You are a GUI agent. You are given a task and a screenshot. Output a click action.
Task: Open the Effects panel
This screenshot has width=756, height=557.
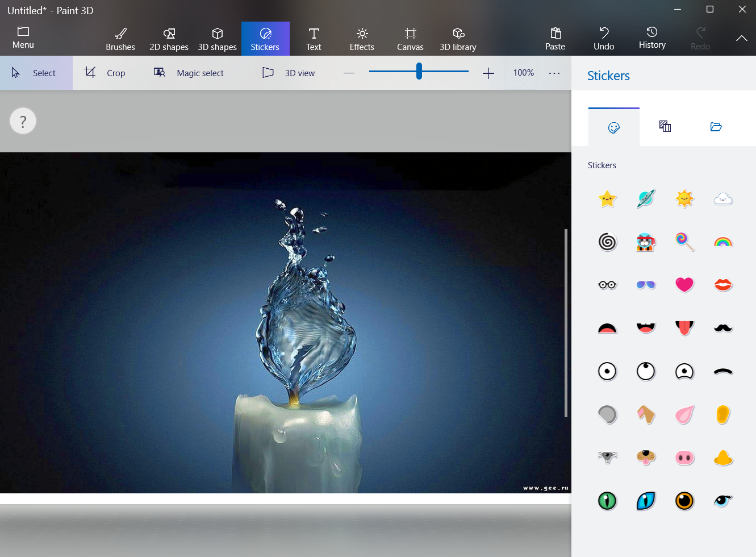pyautogui.click(x=361, y=38)
